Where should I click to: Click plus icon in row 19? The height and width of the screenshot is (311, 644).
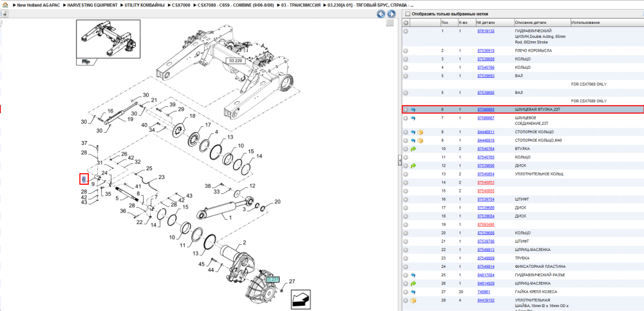coord(405,224)
